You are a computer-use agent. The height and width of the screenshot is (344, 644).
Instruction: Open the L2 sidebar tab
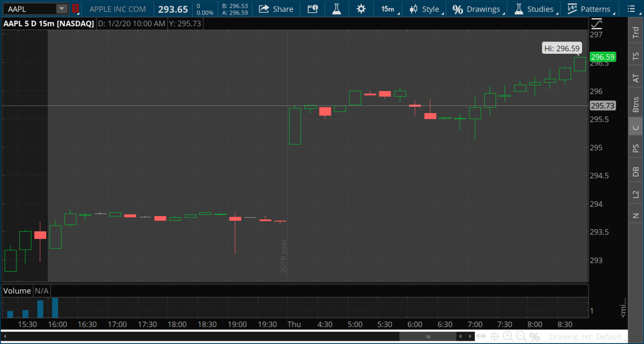tap(636, 194)
